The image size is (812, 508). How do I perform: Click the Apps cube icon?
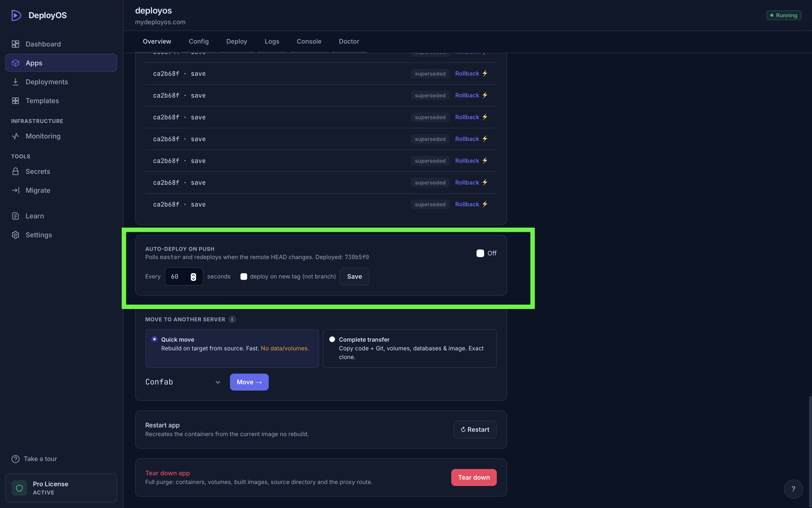tap(15, 63)
